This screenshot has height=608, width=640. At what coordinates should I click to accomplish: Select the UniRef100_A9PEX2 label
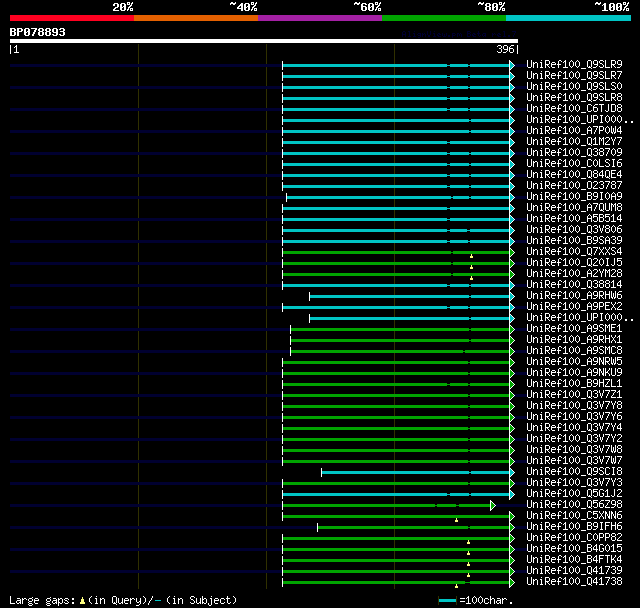click(574, 306)
